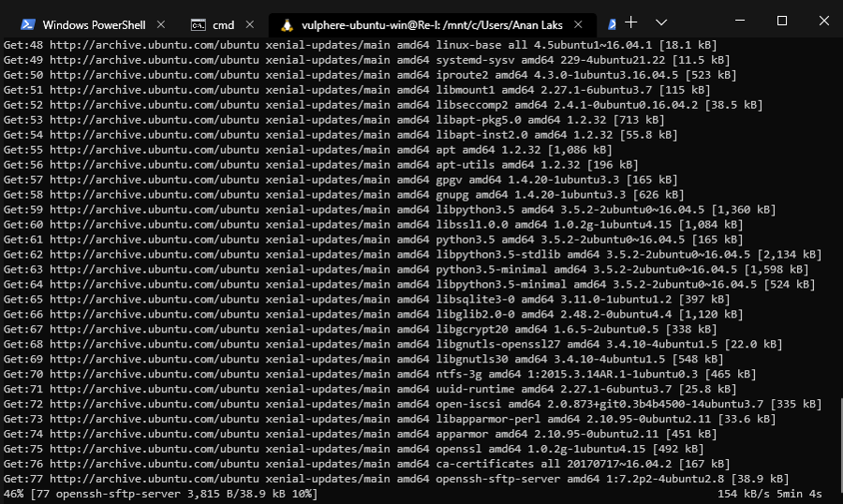Viewport: 843px width, 504px height.
Task: Click the Get:58 gnupg line
Action: [x=344, y=195]
